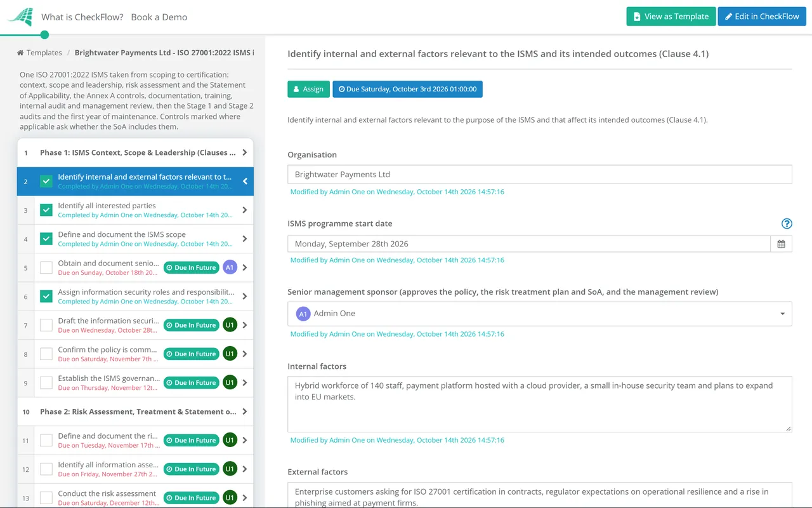The height and width of the screenshot is (508, 812).
Task: Click the help question mark icon
Action: (787, 224)
